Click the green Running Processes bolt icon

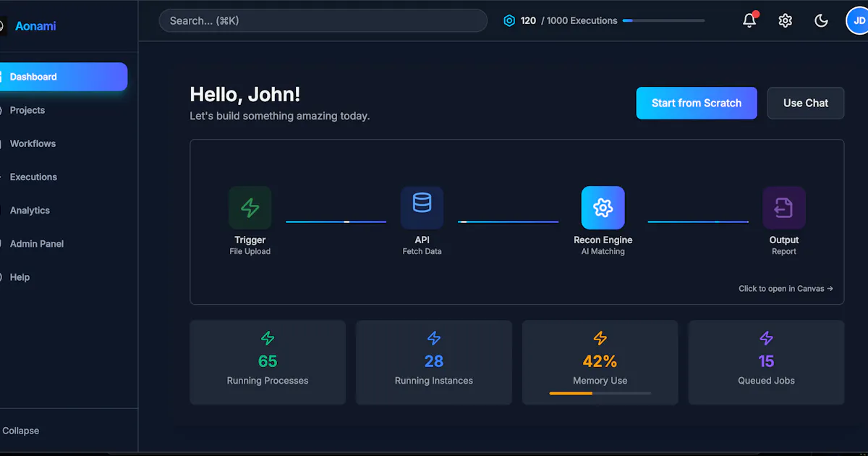coord(268,338)
